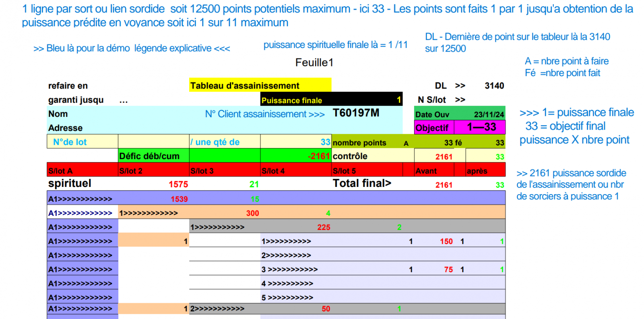Click the yellow Tableau d'assainissement title cell
This screenshot has width=644, height=319.
pyautogui.click(x=260, y=85)
